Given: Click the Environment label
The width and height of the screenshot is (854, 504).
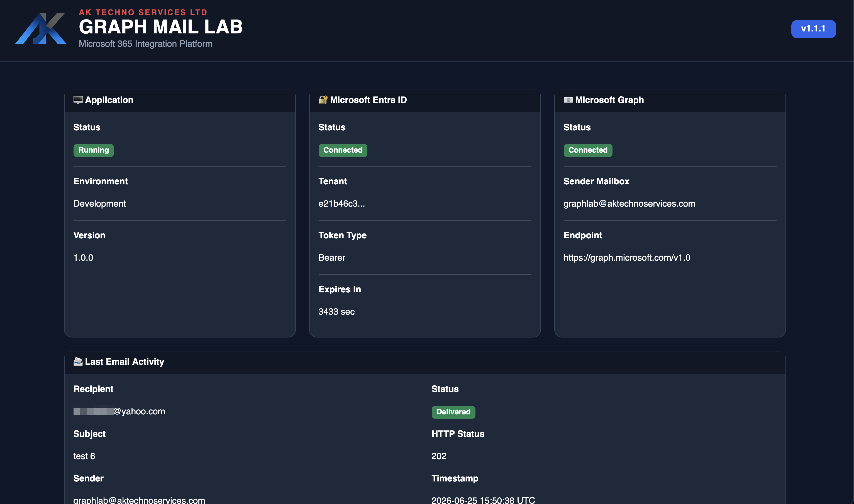Looking at the screenshot, I should 101,181.
